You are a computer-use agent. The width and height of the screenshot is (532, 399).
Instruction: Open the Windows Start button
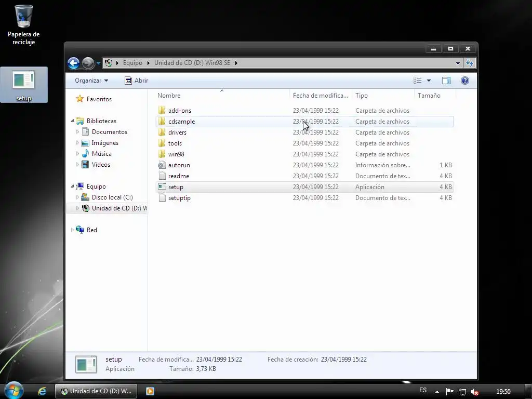tap(14, 391)
